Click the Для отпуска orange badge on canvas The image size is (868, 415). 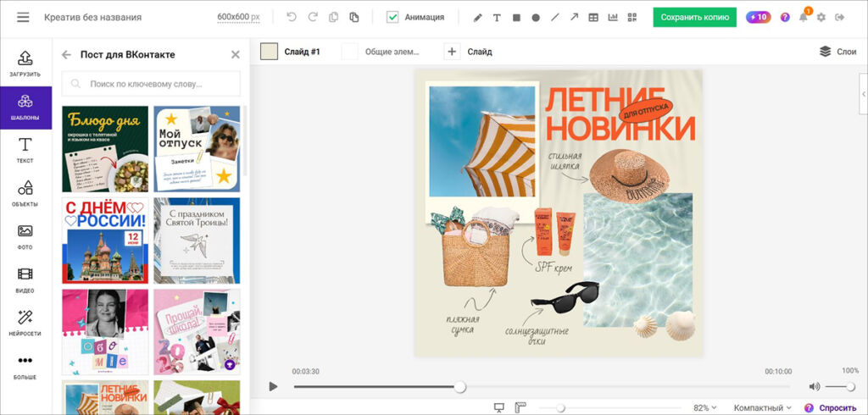[x=644, y=111]
